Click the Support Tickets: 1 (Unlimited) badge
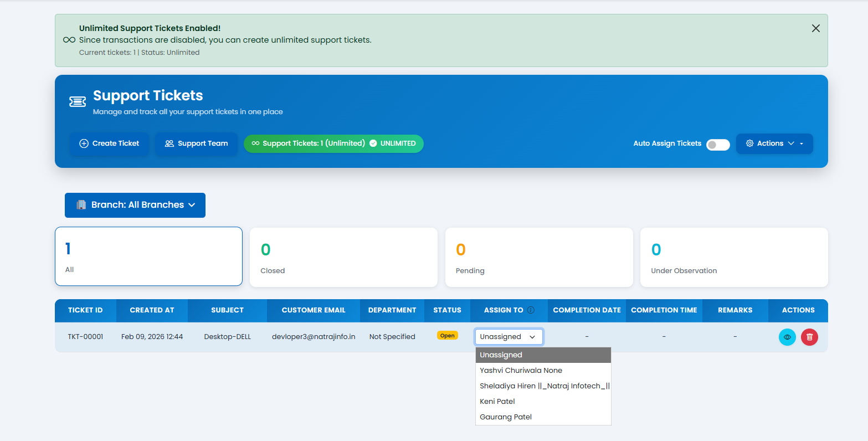Viewport: 868px width, 441px height. [333, 143]
